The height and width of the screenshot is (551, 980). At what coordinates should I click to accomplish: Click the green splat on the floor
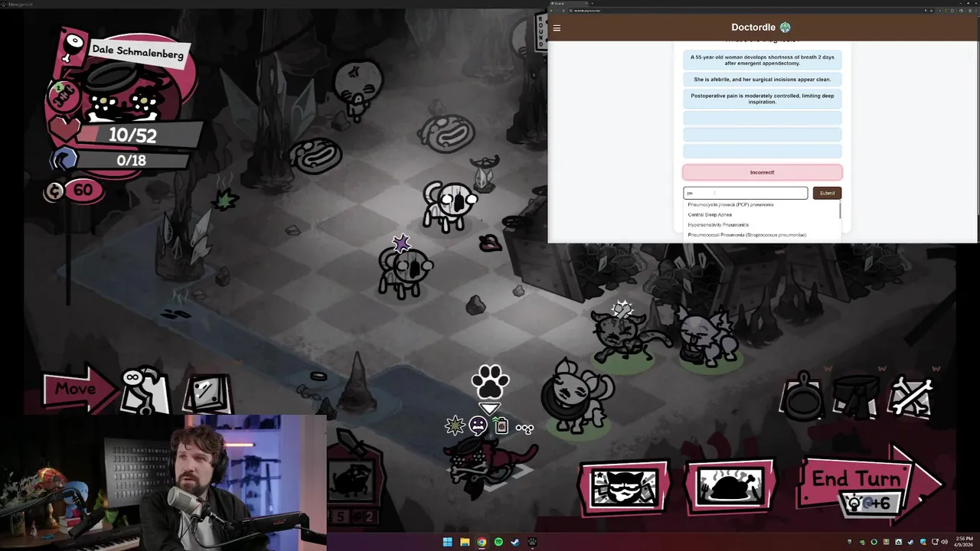pos(224,201)
